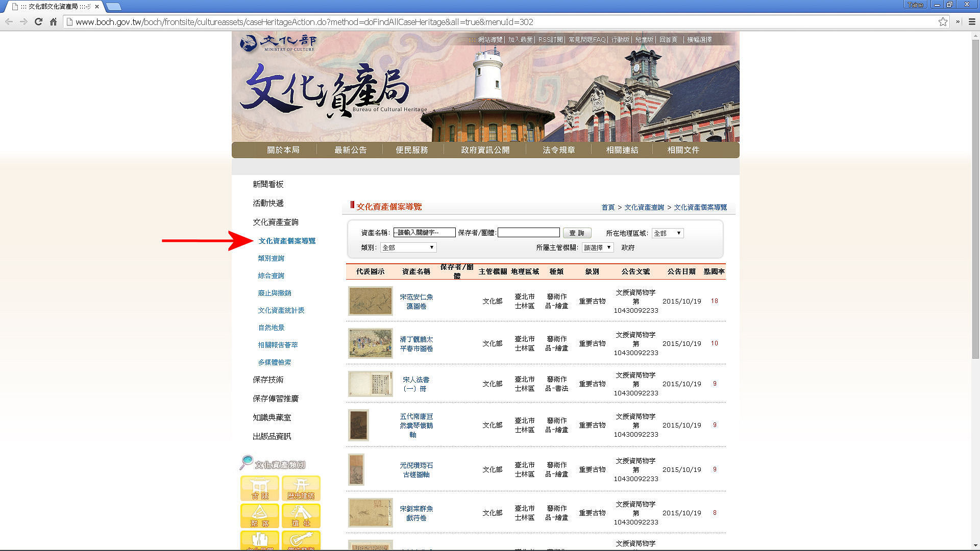Open the 常見問題FAQ link
The image size is (980, 551).
tap(587, 40)
